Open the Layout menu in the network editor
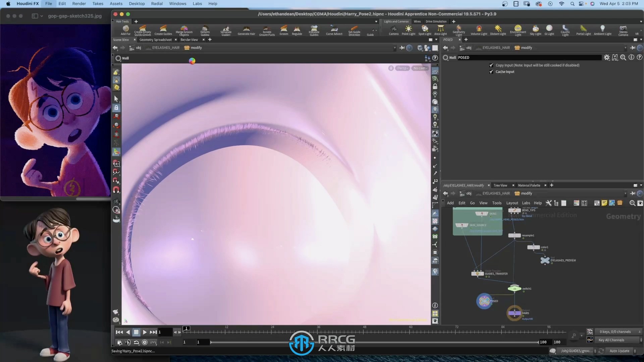644x362 pixels. 512,203
